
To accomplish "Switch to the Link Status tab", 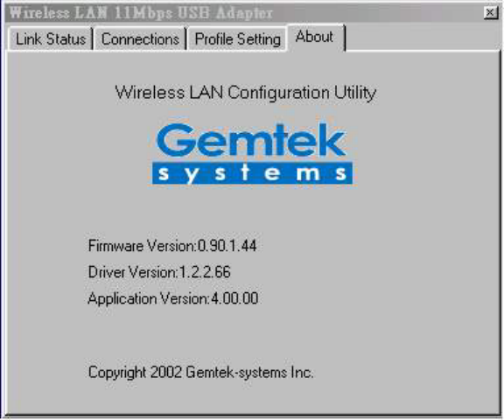I will pyautogui.click(x=51, y=38).
